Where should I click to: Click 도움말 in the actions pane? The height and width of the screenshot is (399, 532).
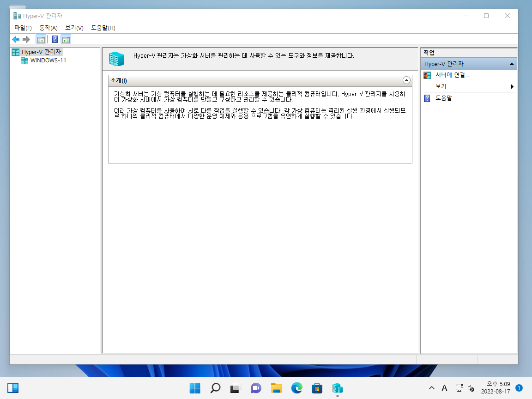[x=443, y=98]
